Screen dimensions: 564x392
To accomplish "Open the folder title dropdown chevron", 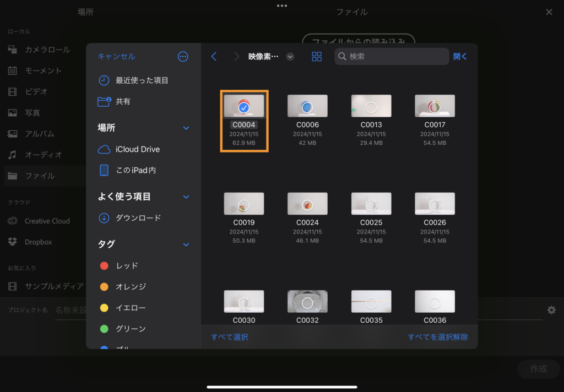I will point(290,57).
